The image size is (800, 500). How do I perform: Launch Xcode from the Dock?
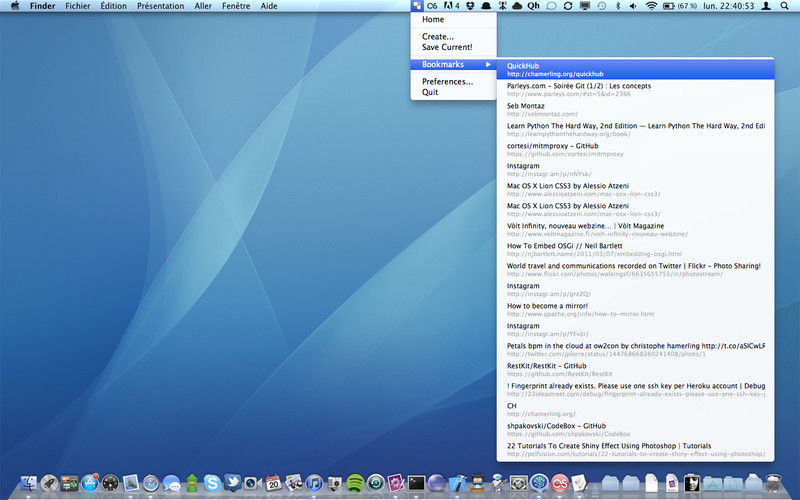click(x=458, y=483)
